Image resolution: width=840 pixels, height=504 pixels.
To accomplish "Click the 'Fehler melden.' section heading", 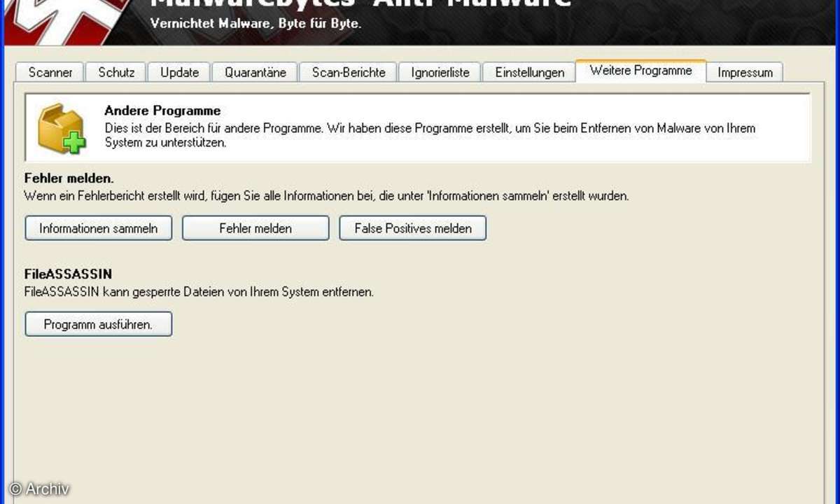I will tap(69, 178).
